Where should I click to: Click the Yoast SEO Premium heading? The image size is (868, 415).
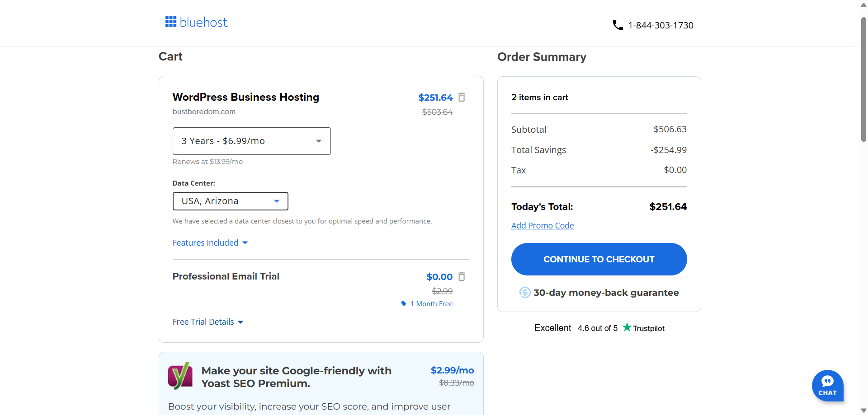296,377
